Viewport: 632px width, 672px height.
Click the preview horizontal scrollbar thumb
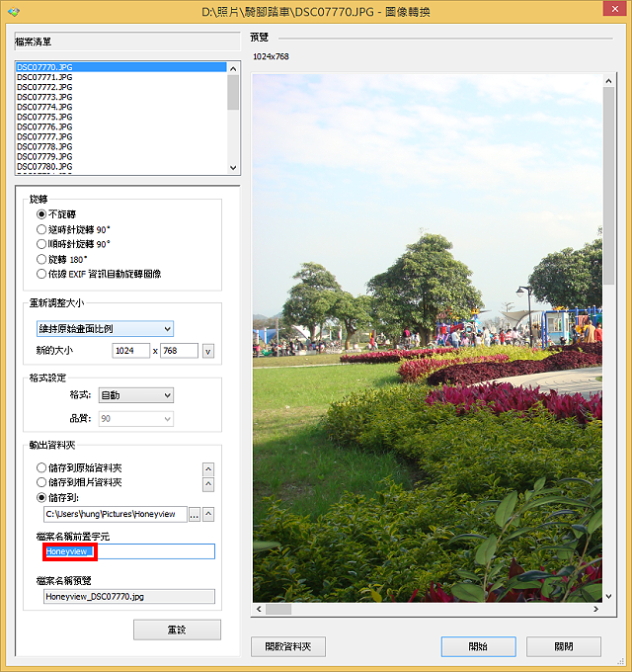[278, 609]
